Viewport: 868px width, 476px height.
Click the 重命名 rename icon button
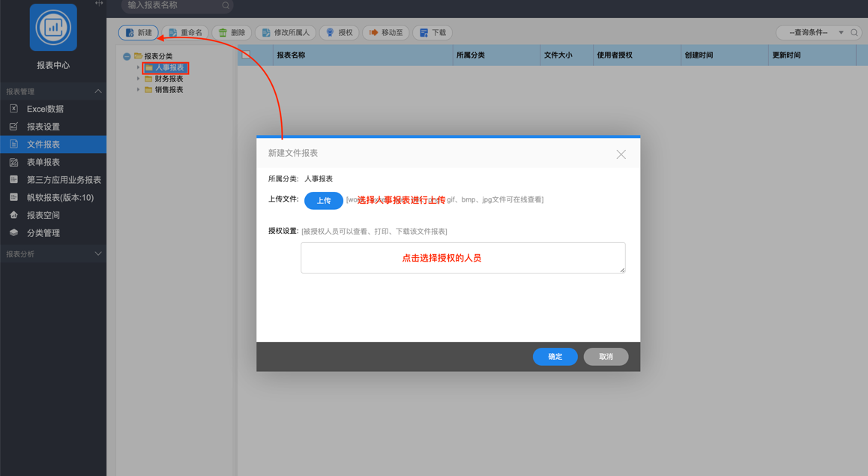(x=185, y=33)
